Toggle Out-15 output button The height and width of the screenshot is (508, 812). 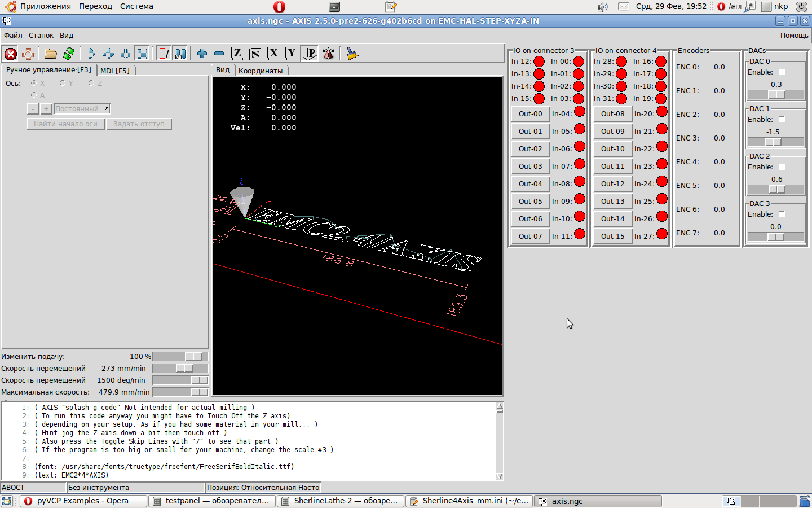coord(613,236)
